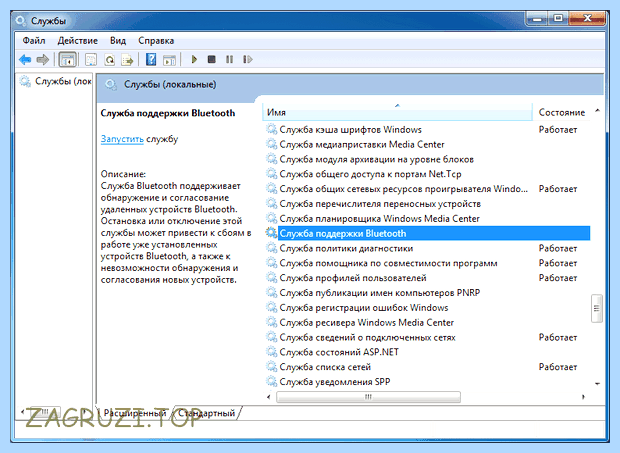Select Служба общего доступа к портам Net.Tcp

(428, 174)
